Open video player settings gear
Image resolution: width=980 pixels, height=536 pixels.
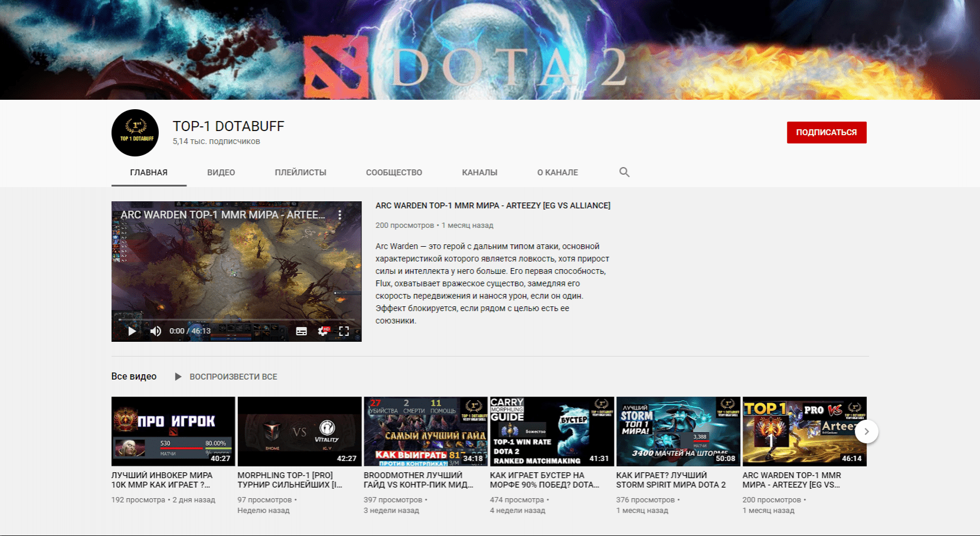pyautogui.click(x=323, y=331)
